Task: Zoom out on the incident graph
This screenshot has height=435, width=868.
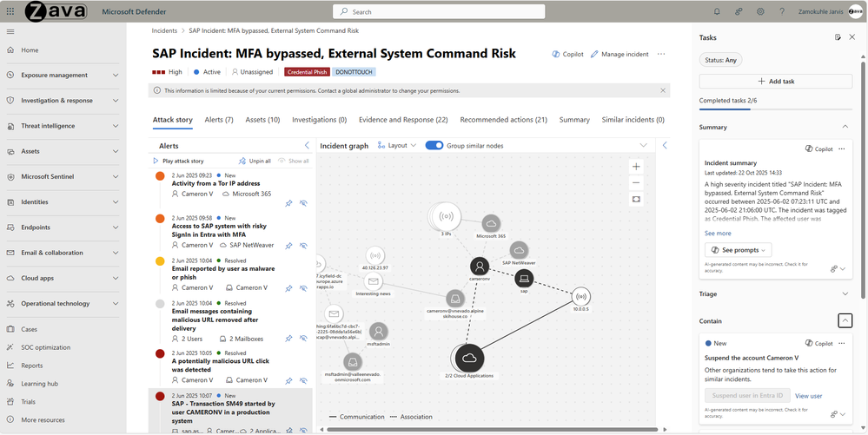Action: click(x=636, y=182)
